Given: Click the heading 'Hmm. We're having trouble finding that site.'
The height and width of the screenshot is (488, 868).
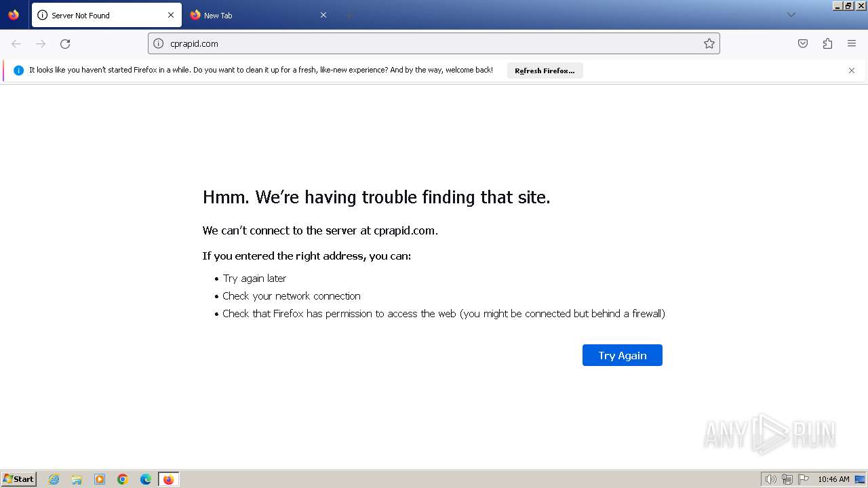Looking at the screenshot, I should click(x=376, y=197).
